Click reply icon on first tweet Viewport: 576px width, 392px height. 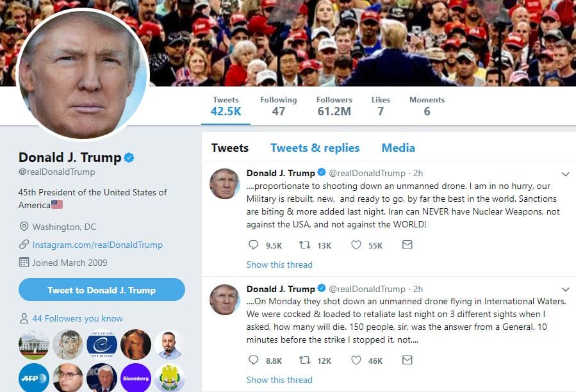click(254, 245)
